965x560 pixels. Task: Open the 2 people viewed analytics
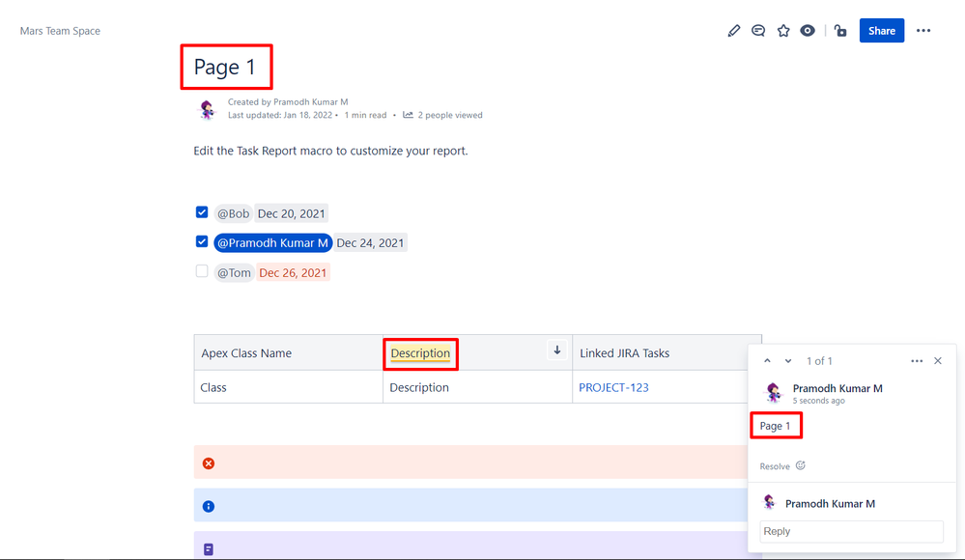tap(450, 115)
